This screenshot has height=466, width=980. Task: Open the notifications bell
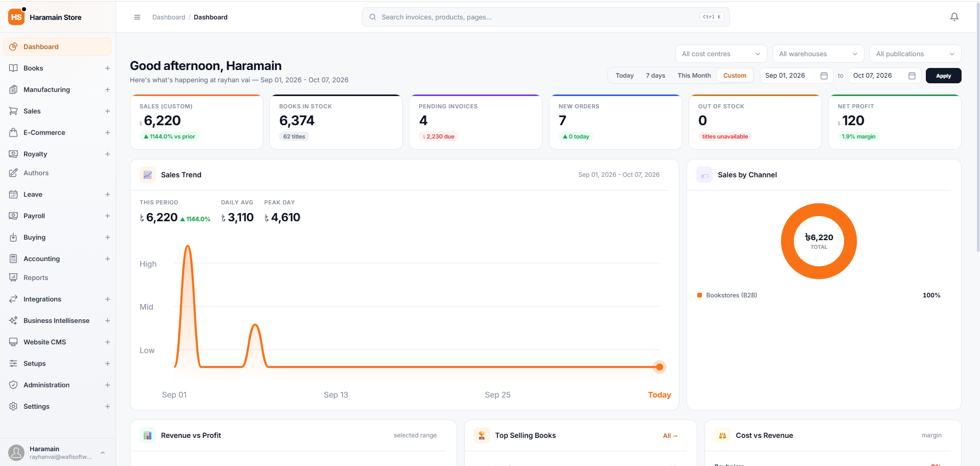coord(954,17)
